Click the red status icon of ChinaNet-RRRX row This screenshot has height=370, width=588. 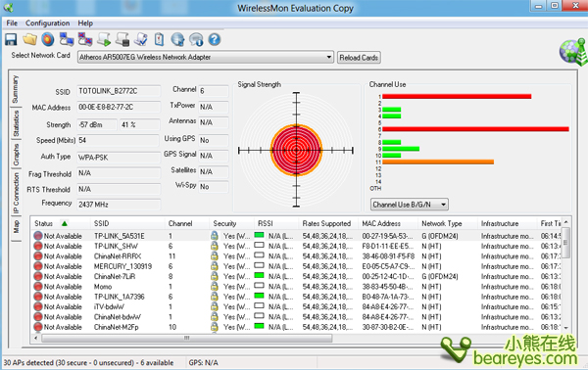point(38,256)
